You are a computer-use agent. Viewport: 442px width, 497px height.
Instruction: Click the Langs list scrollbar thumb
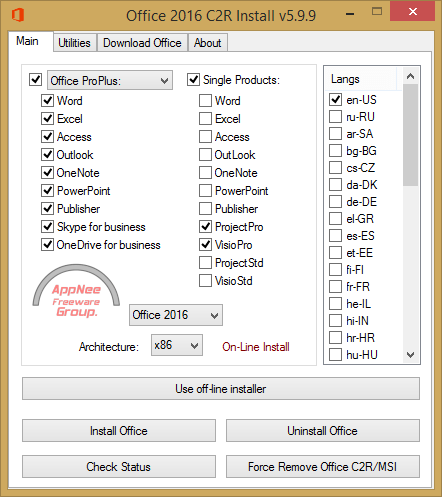pyautogui.click(x=410, y=135)
